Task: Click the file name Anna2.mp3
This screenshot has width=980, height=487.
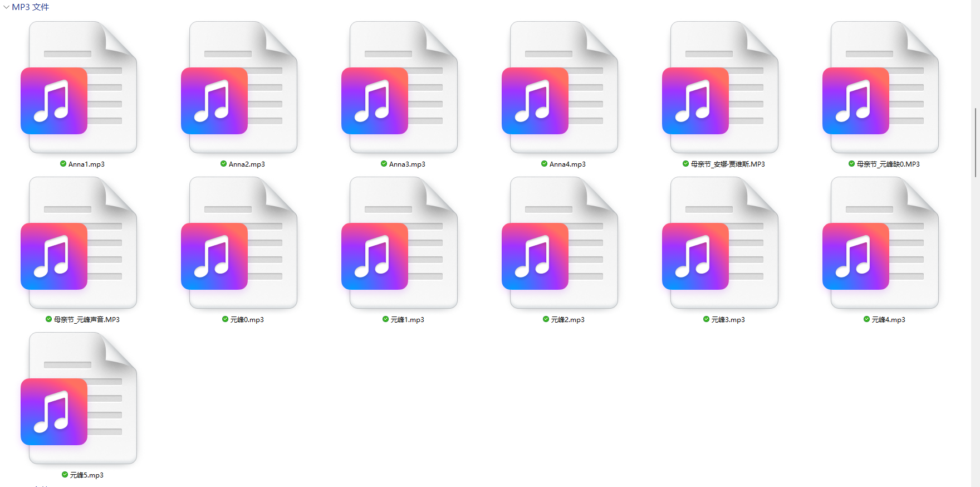Action: point(247,164)
